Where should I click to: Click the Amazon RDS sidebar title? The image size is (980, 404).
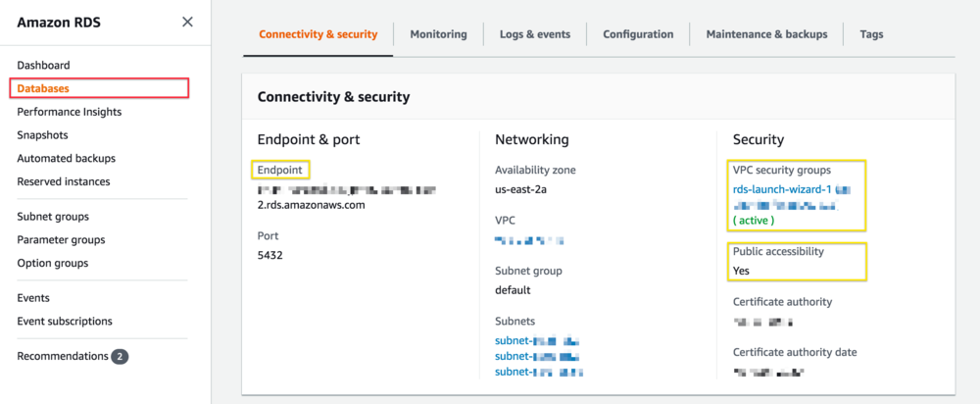59,23
